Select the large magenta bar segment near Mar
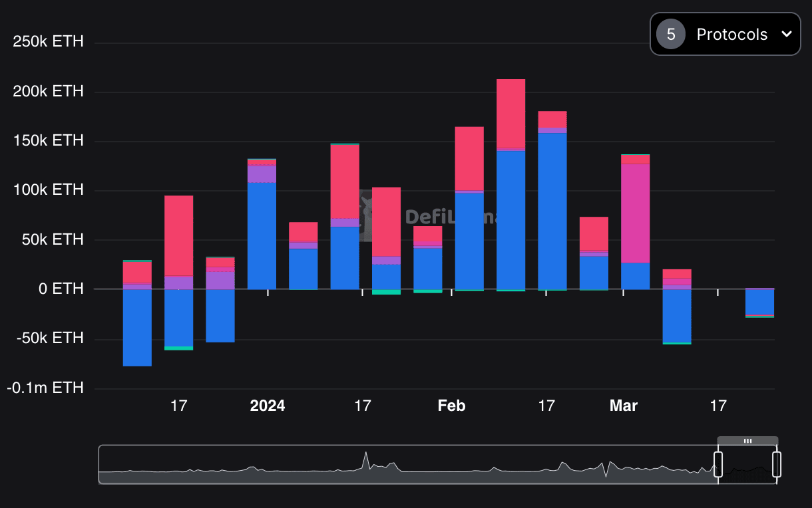The width and height of the screenshot is (812, 508). click(x=635, y=213)
